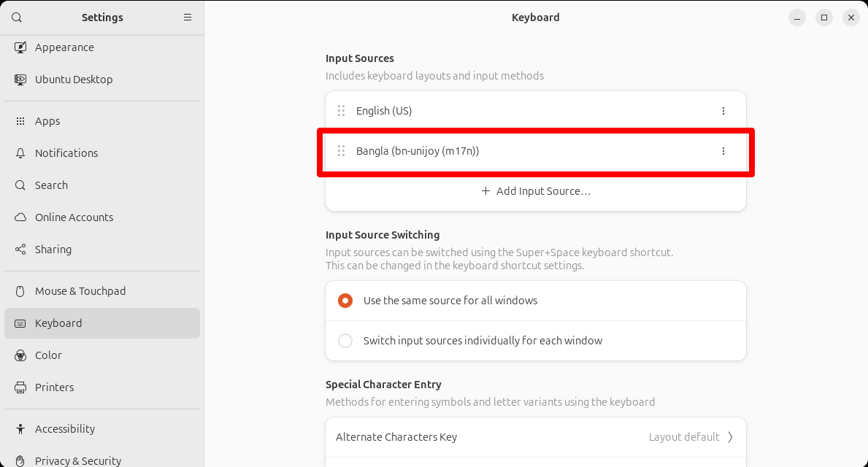Select the Color settings icon

coord(20,355)
